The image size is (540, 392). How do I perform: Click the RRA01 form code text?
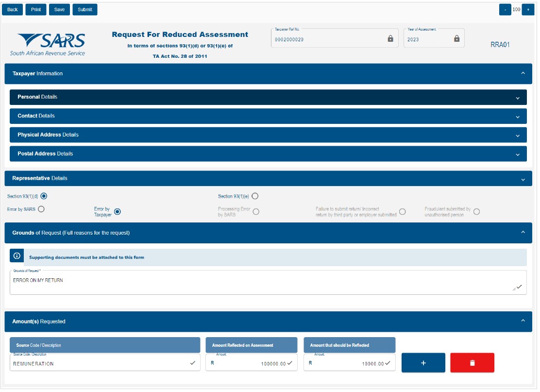coord(500,45)
